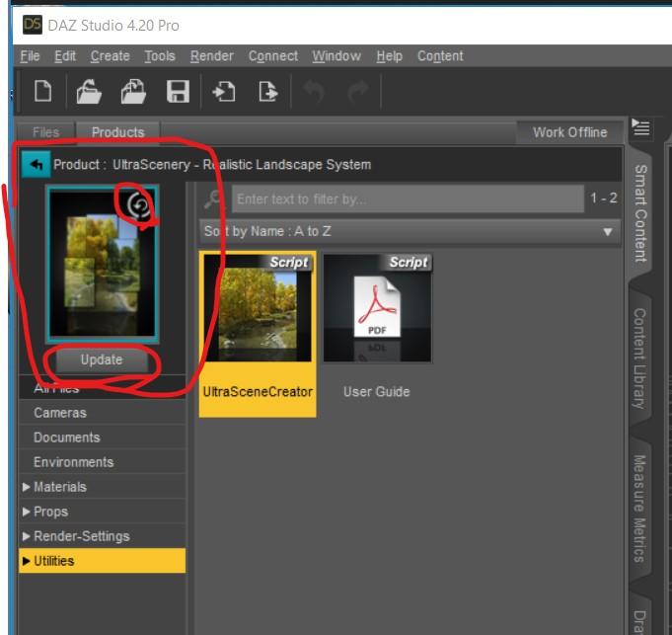
Task: Click the Update button
Action: (x=102, y=359)
